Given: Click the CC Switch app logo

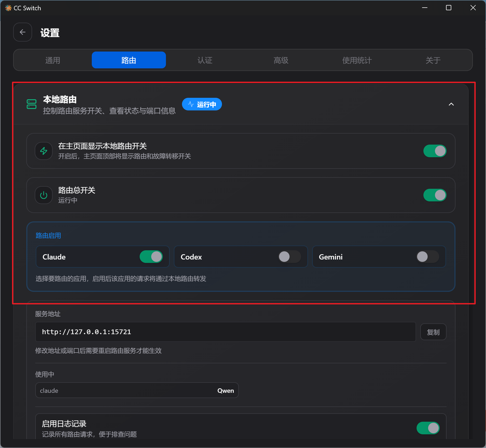Looking at the screenshot, I should click(8, 8).
